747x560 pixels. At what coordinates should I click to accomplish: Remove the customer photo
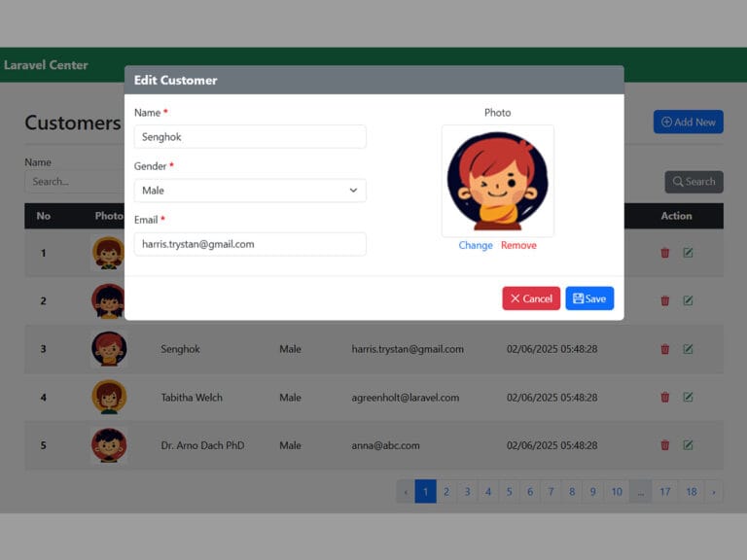(x=518, y=245)
